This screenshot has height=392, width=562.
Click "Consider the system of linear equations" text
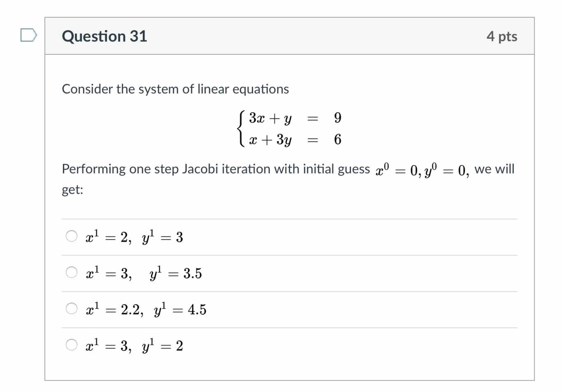pyautogui.click(x=175, y=89)
